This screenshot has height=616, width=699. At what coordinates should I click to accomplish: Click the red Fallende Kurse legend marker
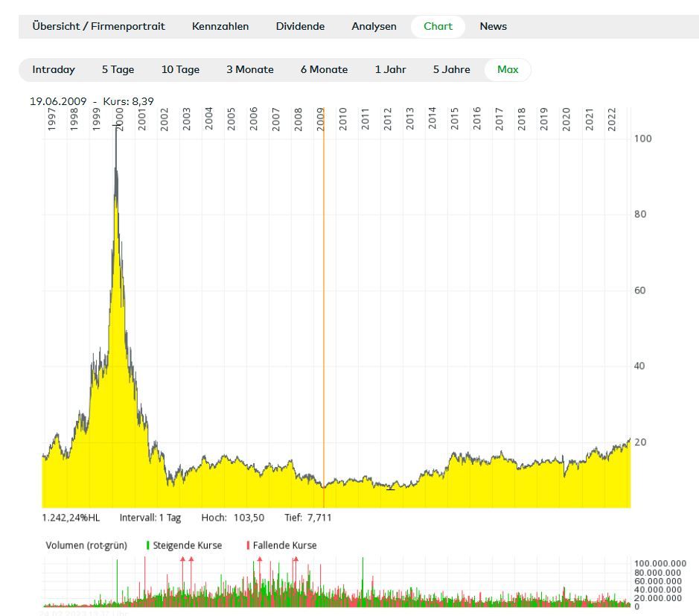pyautogui.click(x=248, y=545)
